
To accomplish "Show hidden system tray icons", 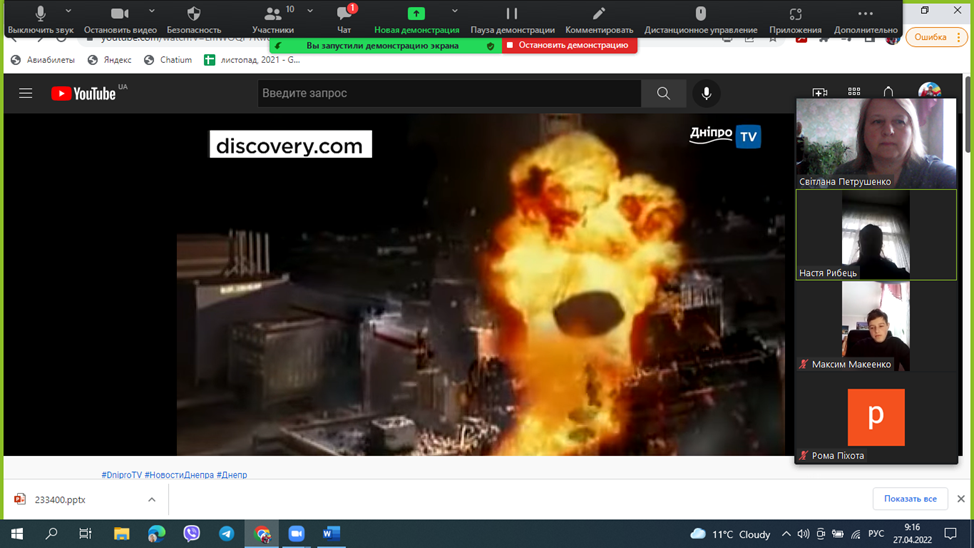I will (x=786, y=534).
